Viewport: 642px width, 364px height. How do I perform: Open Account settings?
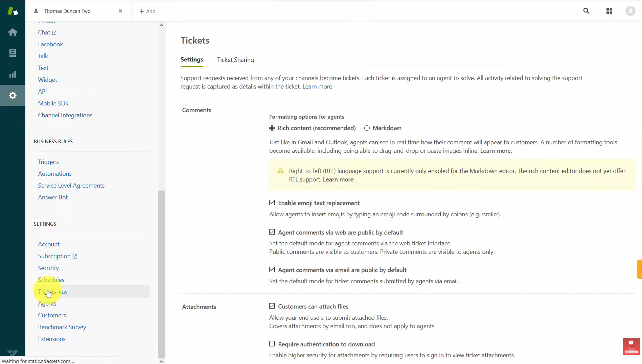point(49,244)
